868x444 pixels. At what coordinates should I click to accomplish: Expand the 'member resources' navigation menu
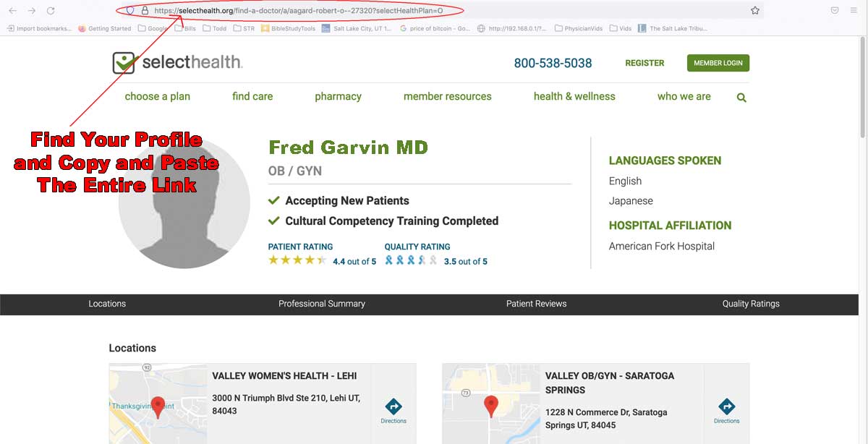[x=447, y=96]
